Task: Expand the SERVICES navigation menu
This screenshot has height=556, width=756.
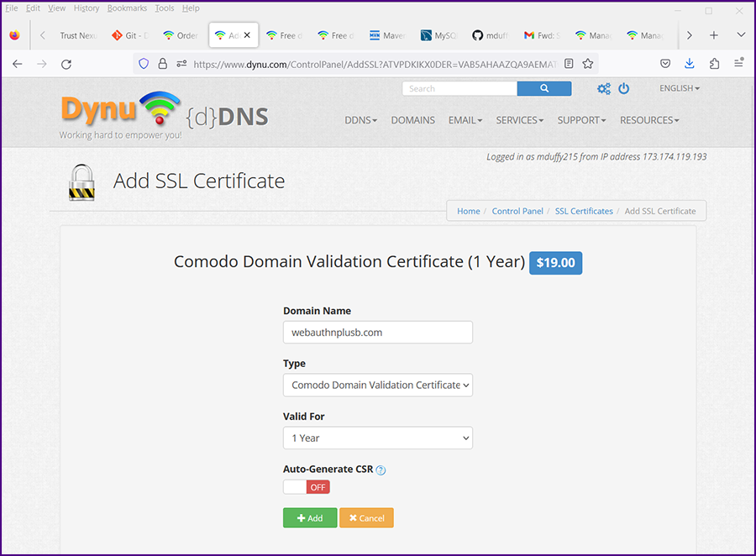Action: (520, 120)
